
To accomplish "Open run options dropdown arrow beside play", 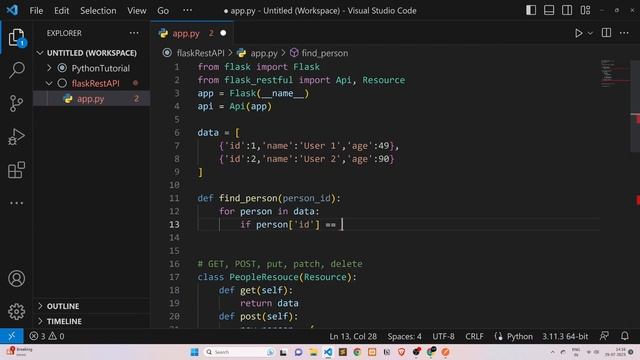I will coord(590,33).
